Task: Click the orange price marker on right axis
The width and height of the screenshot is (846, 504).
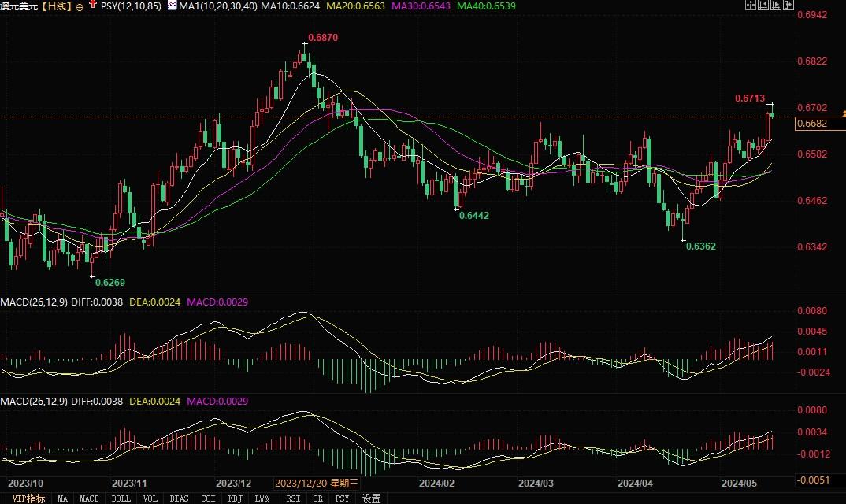Action: (x=841, y=114)
